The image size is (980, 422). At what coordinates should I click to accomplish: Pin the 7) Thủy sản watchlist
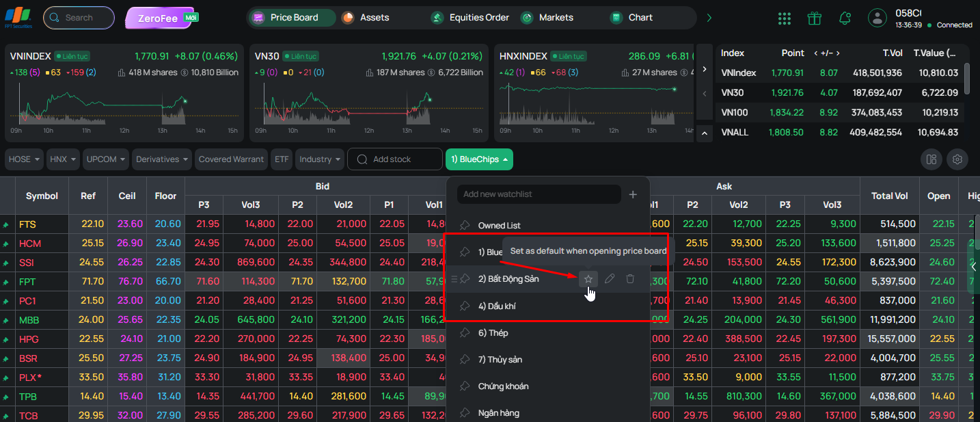coord(465,359)
